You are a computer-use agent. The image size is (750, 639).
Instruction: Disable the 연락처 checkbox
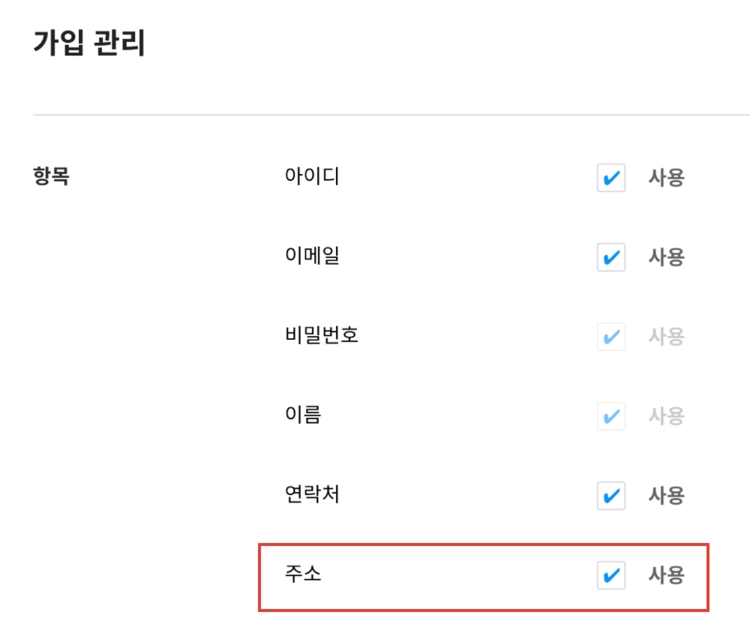(611, 495)
